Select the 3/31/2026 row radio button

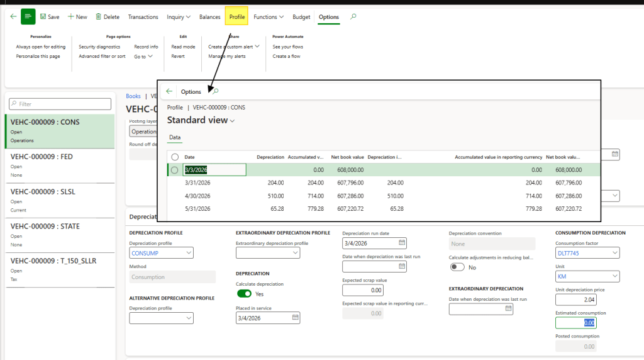pyautogui.click(x=175, y=183)
